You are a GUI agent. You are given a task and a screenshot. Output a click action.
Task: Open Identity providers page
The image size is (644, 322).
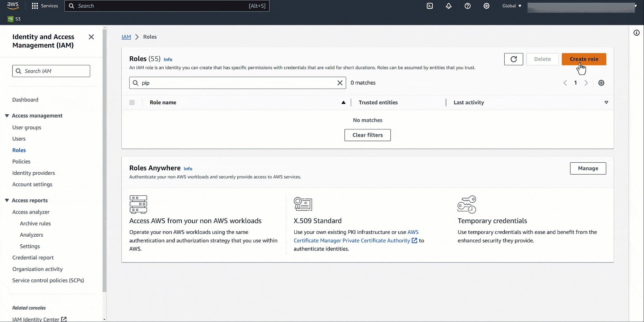(33, 173)
